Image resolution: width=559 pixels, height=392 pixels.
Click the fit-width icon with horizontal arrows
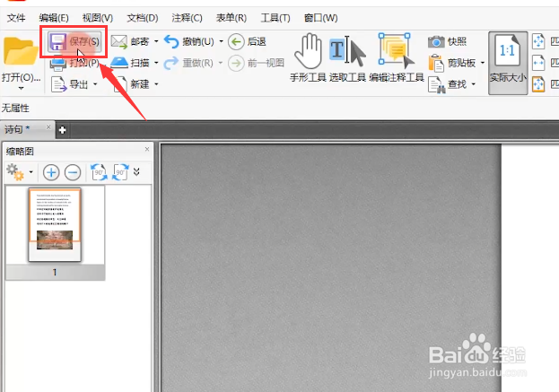(x=538, y=63)
